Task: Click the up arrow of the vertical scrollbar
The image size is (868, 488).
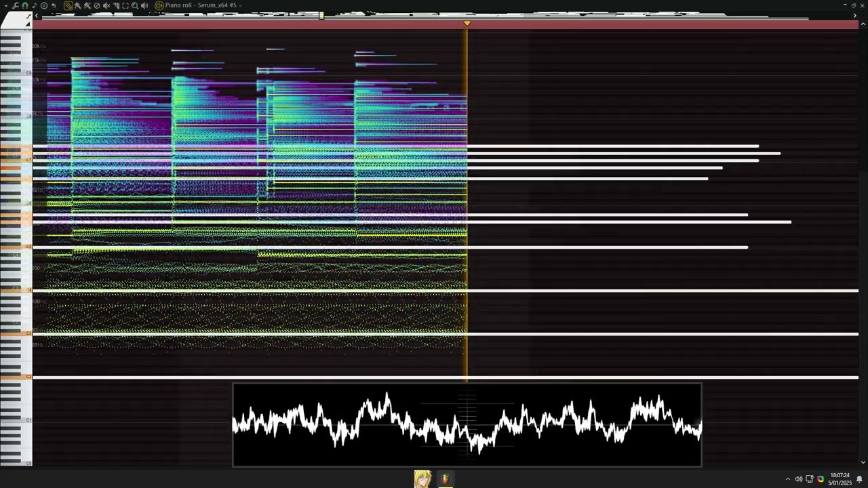Action: tap(863, 24)
